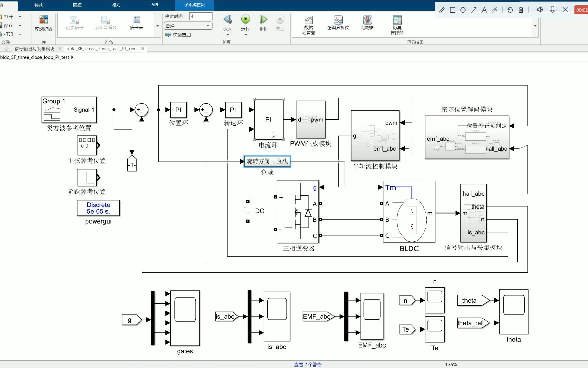588x368 pixels.
Task: Click the Log Signals (记录信号) icon
Action: [75, 23]
